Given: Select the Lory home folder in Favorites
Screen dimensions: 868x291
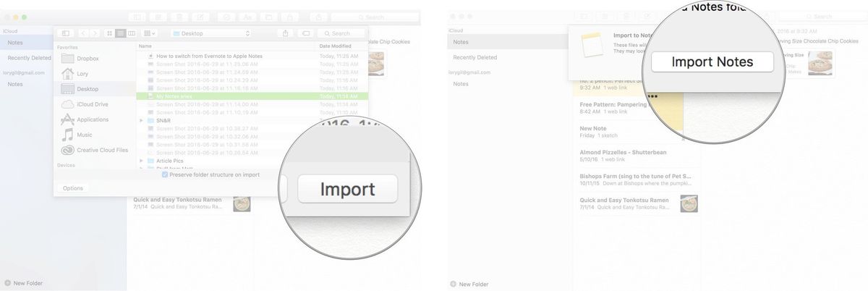Looking at the screenshot, I should tap(94, 73).
